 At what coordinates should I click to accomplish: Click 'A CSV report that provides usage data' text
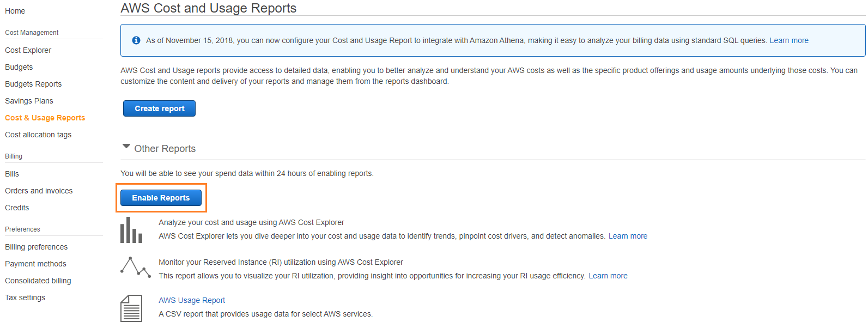point(266,314)
